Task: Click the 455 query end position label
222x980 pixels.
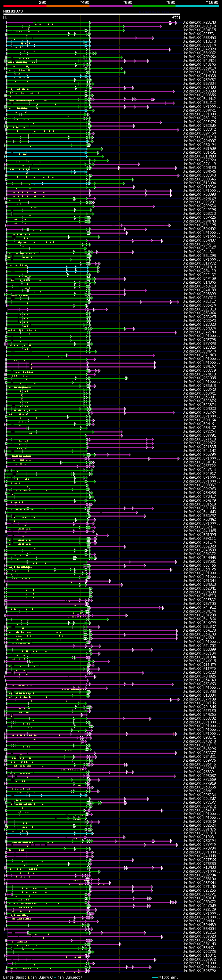Action: [175, 17]
